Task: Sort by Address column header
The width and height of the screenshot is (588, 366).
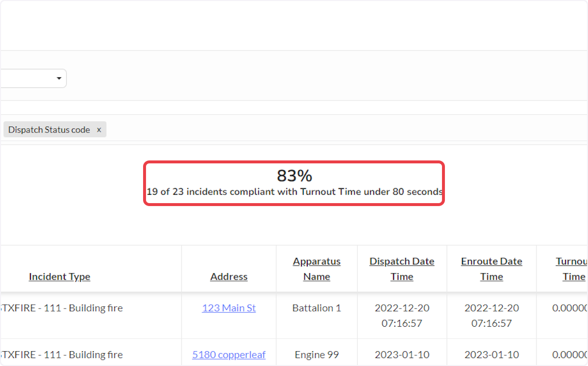Action: pos(229,277)
